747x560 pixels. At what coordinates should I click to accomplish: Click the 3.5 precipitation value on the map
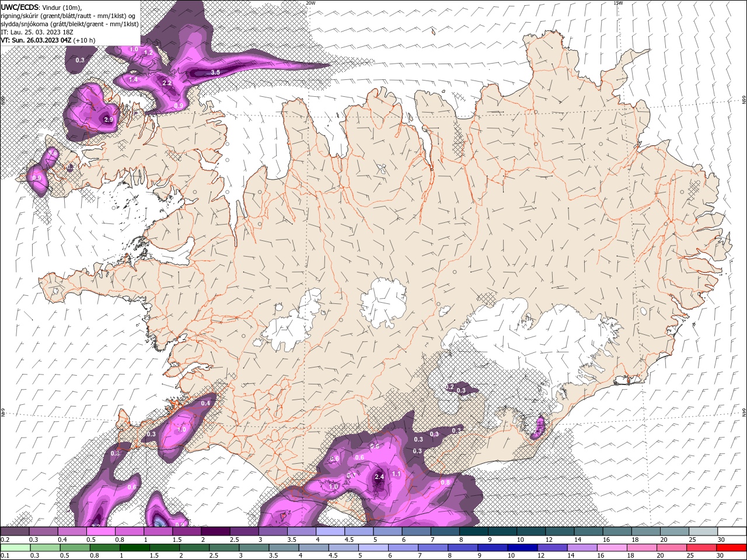coord(215,72)
